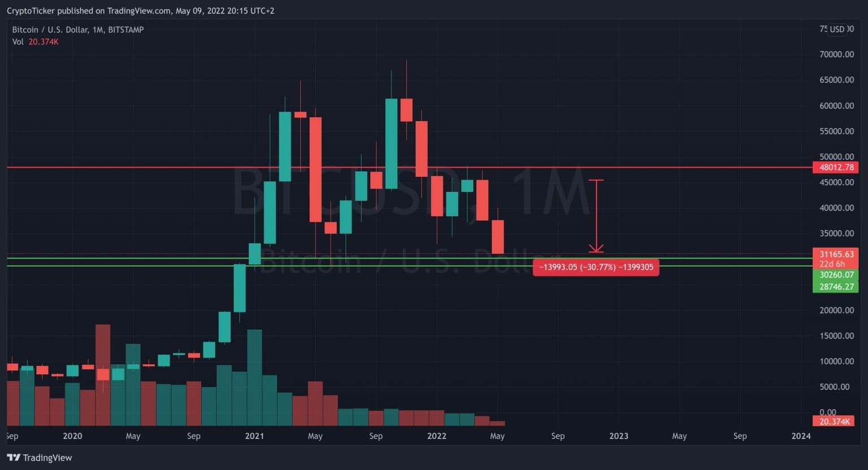Click the red measurement arrowhead tip
868x470 pixels.
(596, 251)
